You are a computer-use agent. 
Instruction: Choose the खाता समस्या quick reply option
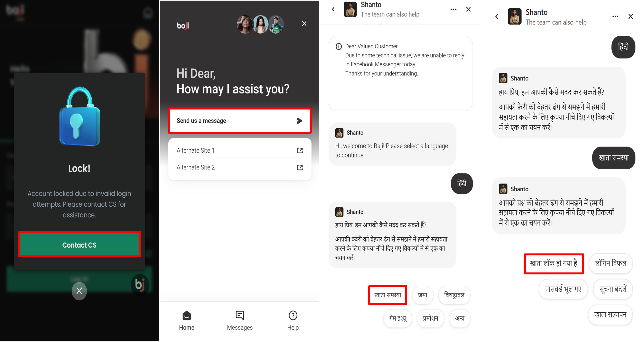pos(387,295)
